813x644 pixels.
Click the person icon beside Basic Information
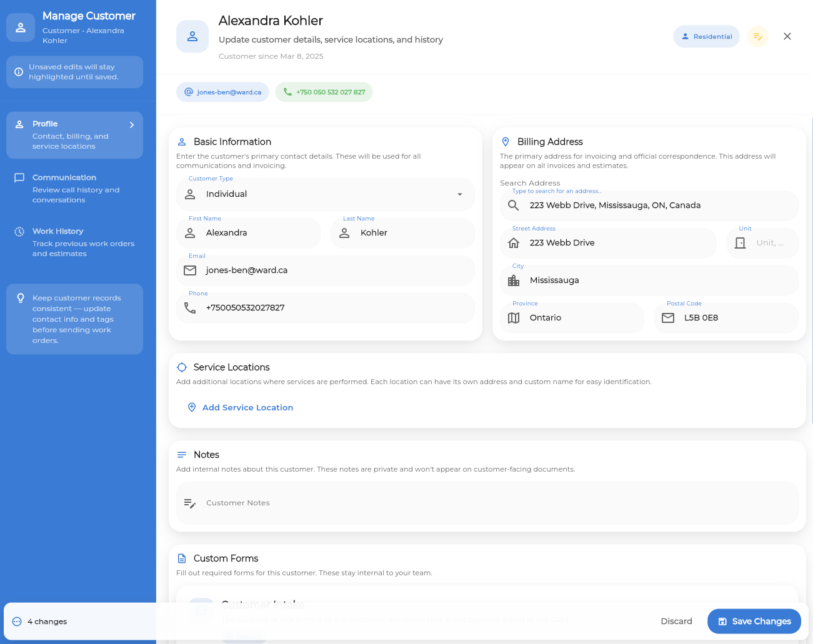pyautogui.click(x=181, y=141)
